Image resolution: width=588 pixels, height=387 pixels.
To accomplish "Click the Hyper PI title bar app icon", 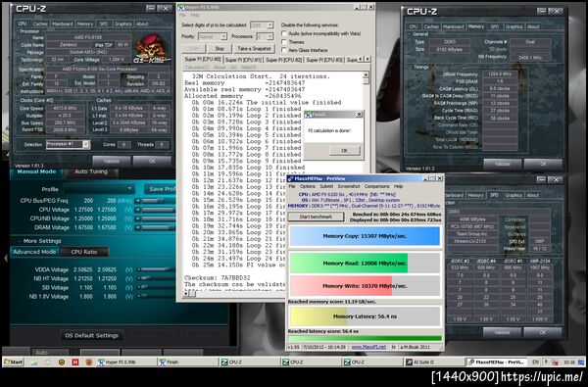I will (181, 7).
